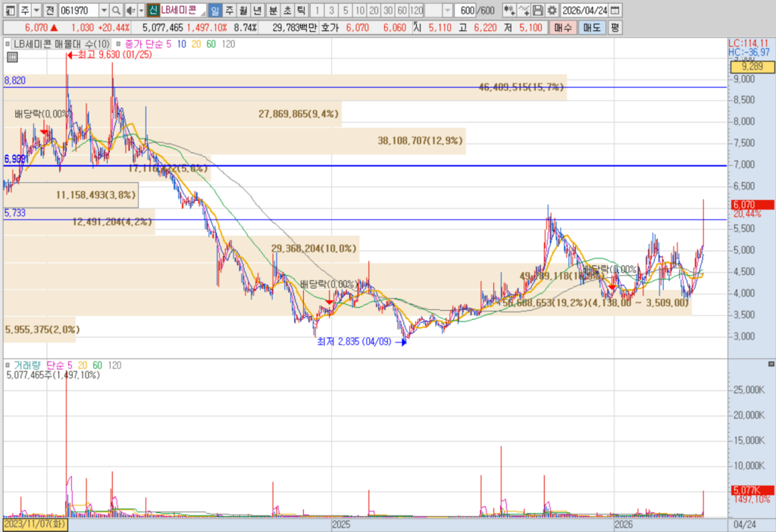This screenshot has height=532, width=776.
Task: Open the stock code history dropdown
Action: [104, 11]
